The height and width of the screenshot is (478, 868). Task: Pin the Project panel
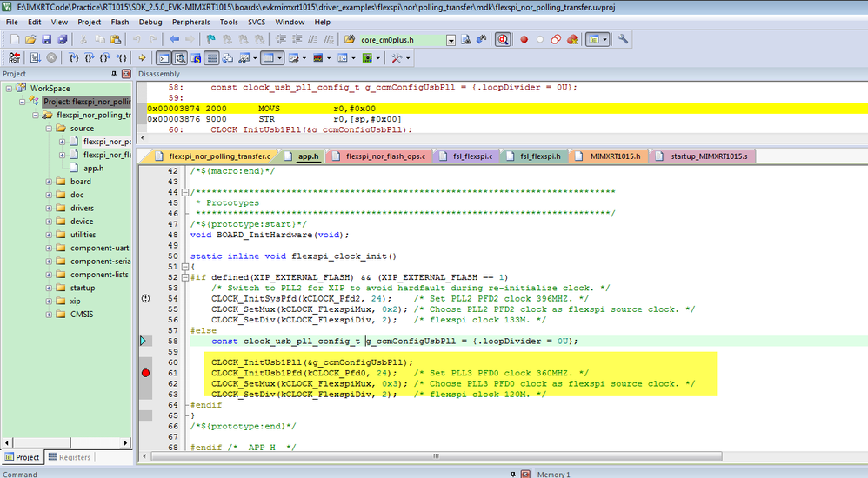coord(114,74)
